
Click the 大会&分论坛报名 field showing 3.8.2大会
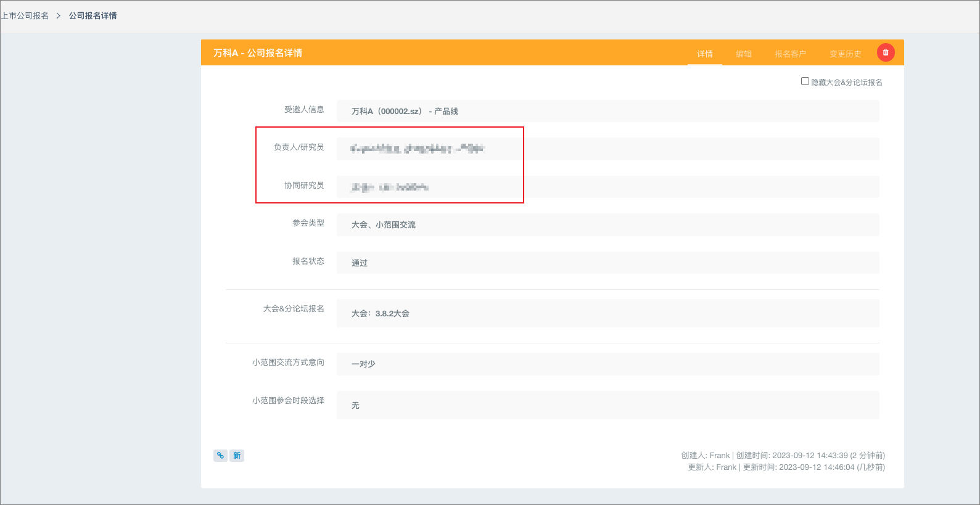607,313
